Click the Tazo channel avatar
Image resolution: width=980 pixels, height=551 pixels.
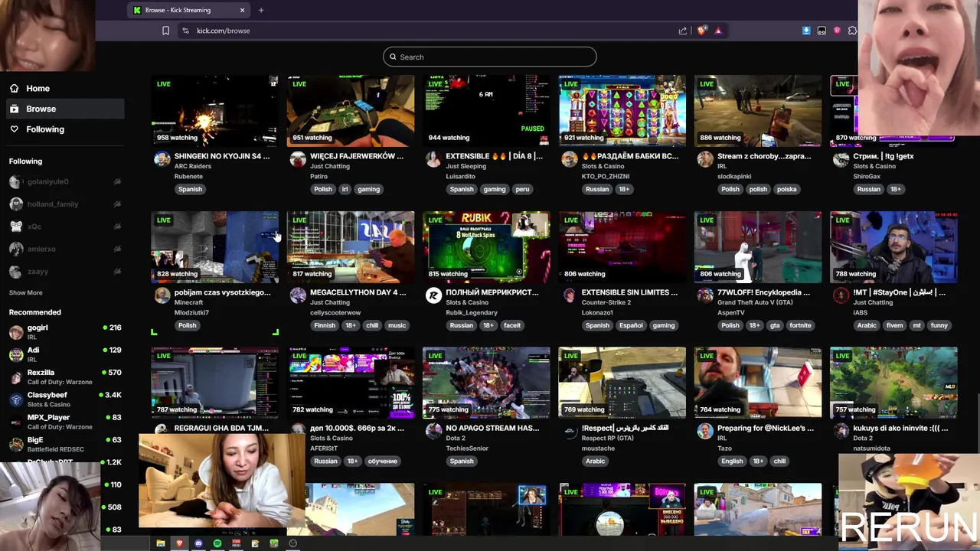[x=705, y=432]
